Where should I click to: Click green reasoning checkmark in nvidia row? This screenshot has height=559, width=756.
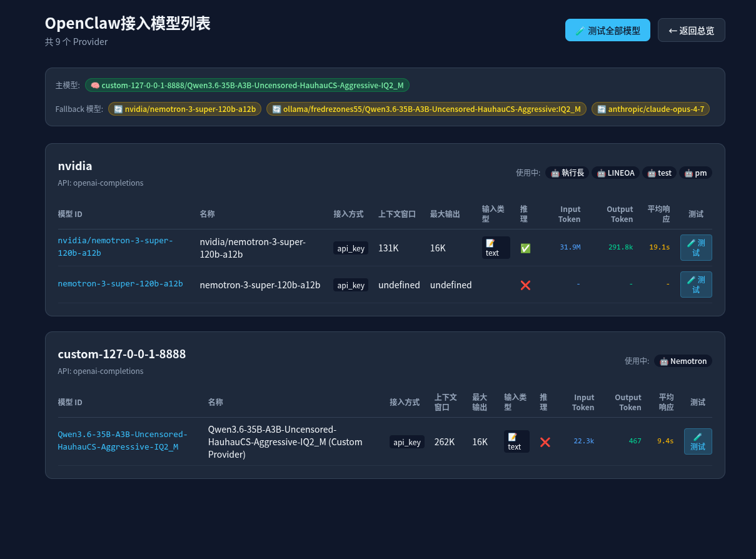(x=525, y=248)
